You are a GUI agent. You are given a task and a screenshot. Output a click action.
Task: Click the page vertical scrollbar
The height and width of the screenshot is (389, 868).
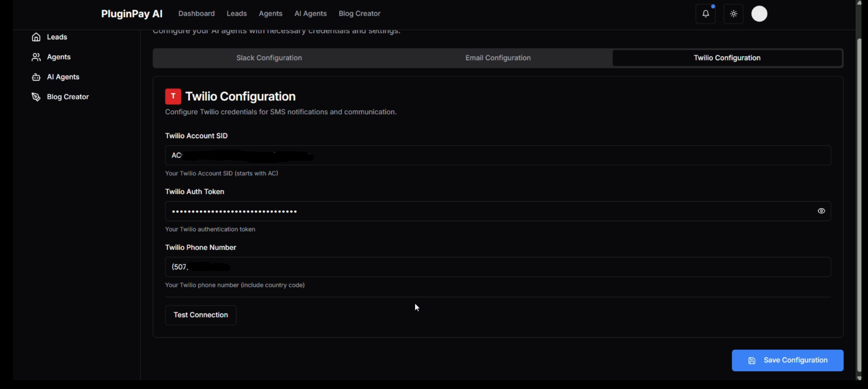click(859, 204)
